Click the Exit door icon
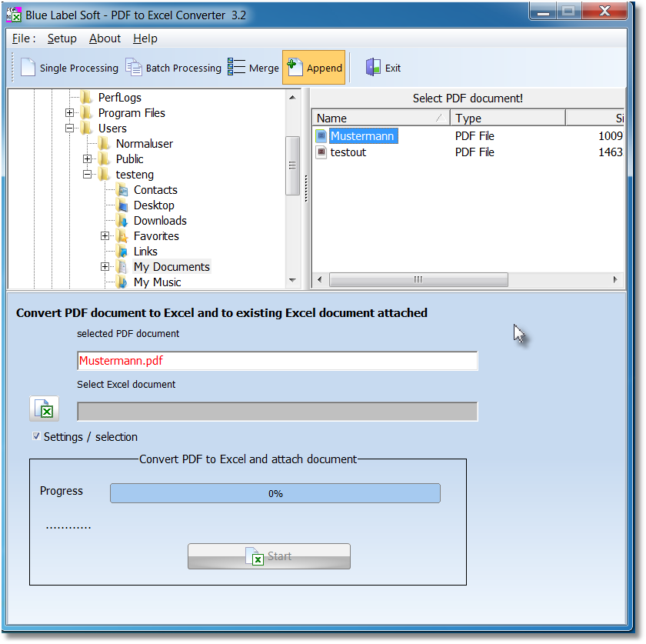The width and height of the screenshot is (646, 644). pyautogui.click(x=373, y=67)
